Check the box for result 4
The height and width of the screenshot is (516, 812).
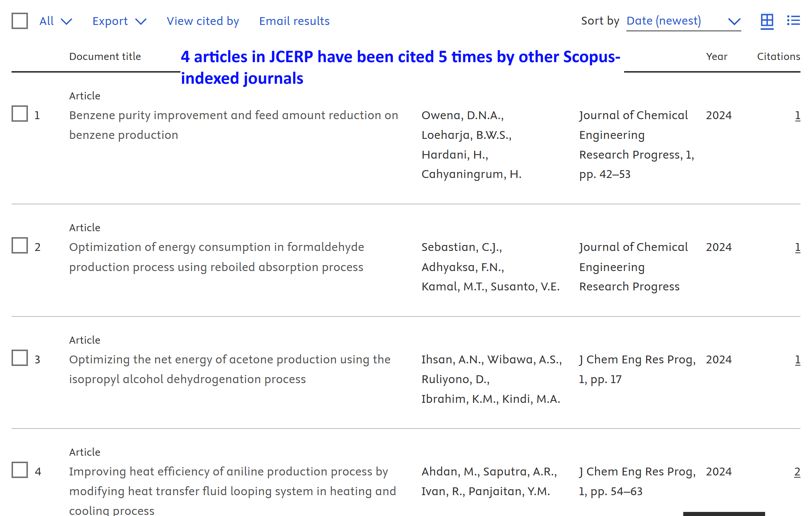tap(20, 470)
